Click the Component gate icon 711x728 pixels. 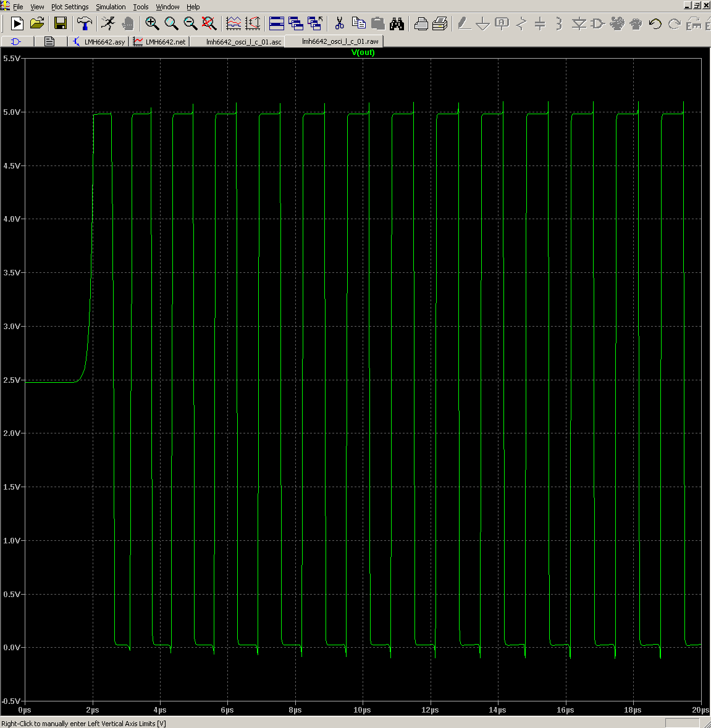click(598, 23)
